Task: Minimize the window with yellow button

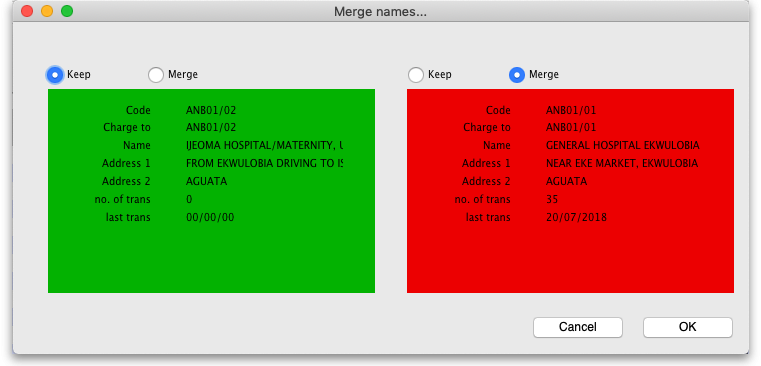Action: (47, 11)
